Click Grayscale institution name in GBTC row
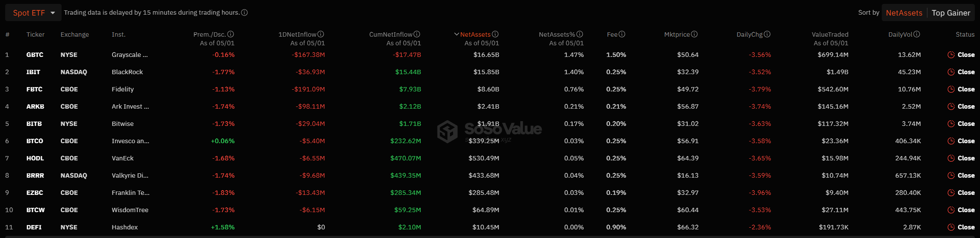 coord(129,55)
